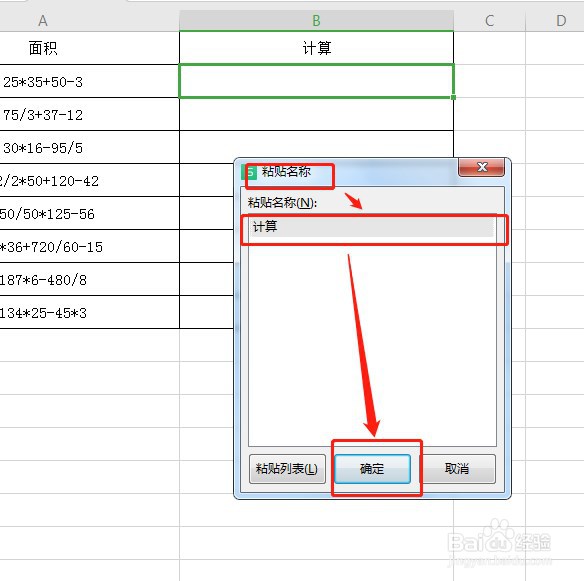Click the cell containing 面积
Screen dimensions: 584x581
(x=89, y=48)
